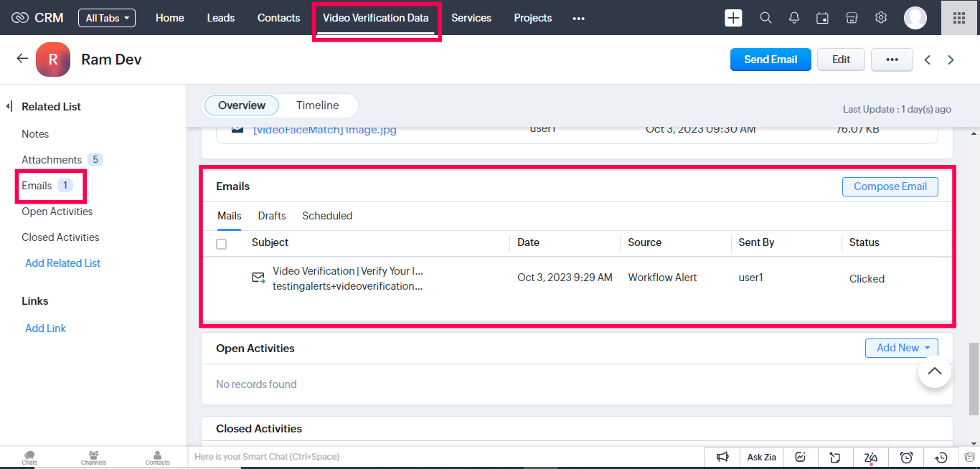
Task: Switch between Overview and Timeline to Timeline
Action: pos(317,105)
